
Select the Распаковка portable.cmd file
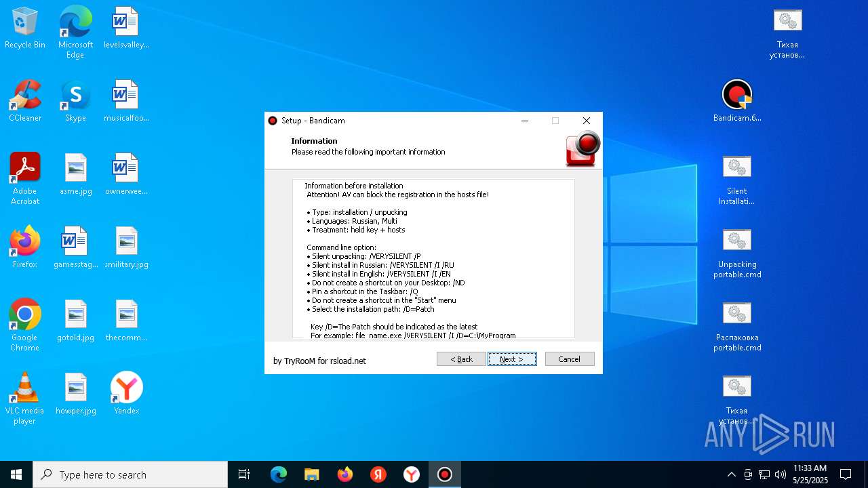(737, 326)
